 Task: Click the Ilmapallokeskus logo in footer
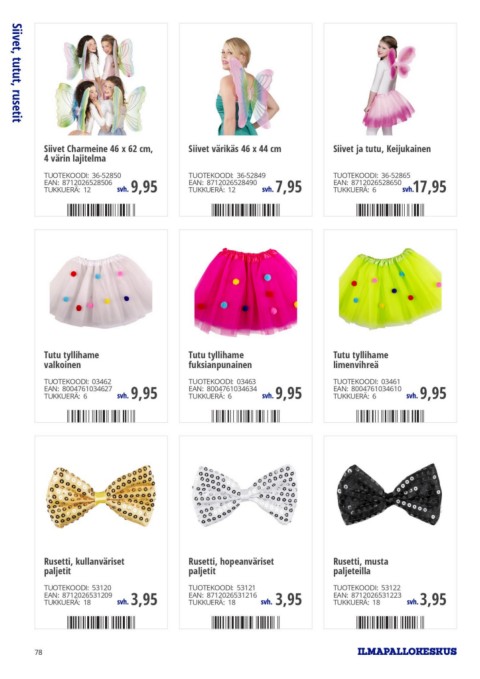click(x=407, y=651)
